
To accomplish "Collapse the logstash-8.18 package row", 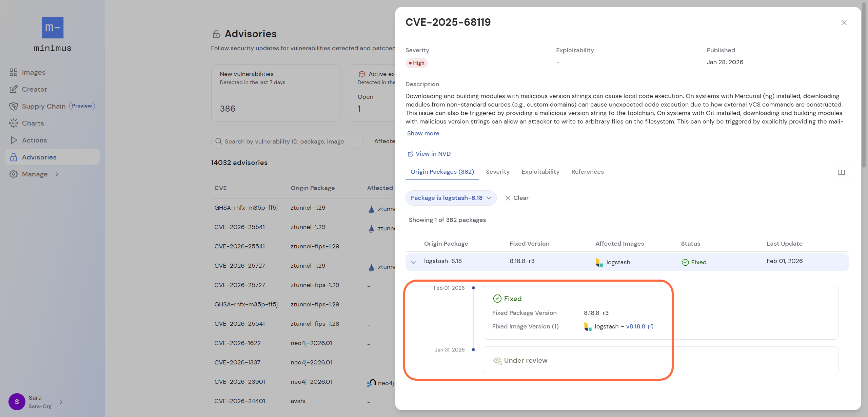I will coord(413,262).
